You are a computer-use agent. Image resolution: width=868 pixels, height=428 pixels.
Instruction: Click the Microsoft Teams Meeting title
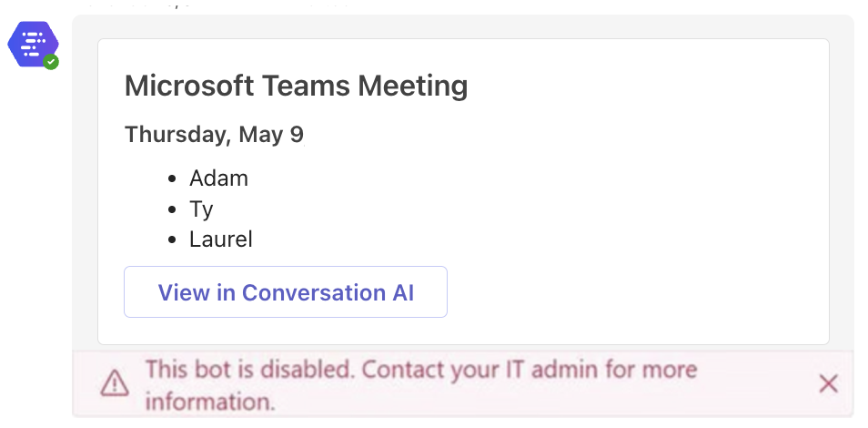coord(296,87)
